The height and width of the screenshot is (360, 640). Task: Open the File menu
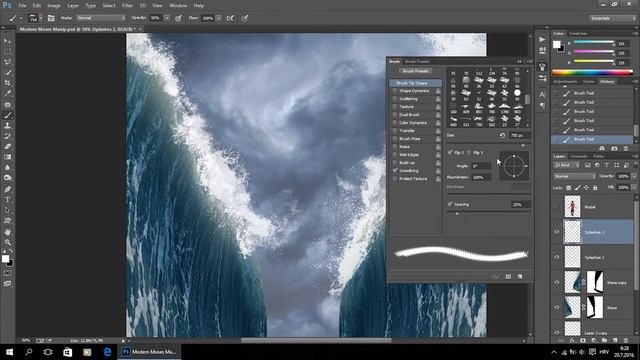(22, 6)
